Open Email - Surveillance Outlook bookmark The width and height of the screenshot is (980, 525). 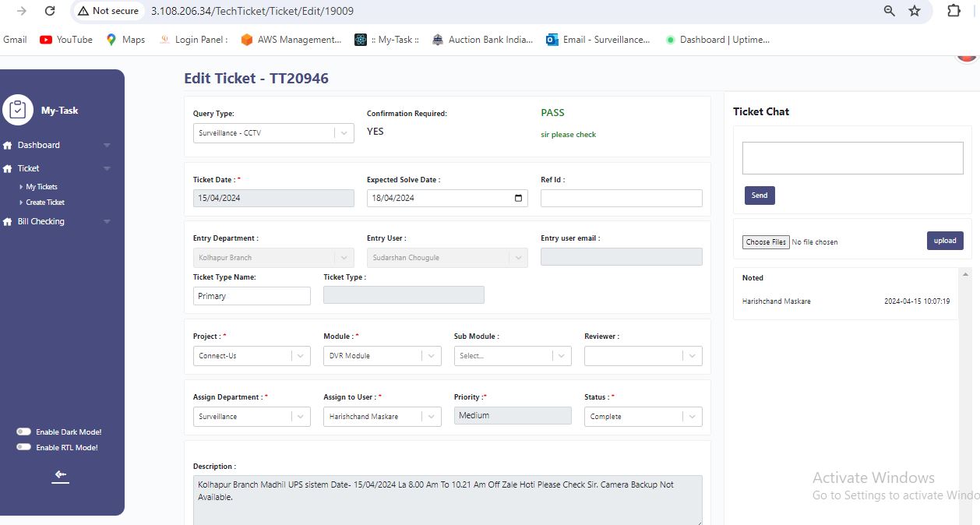point(598,40)
